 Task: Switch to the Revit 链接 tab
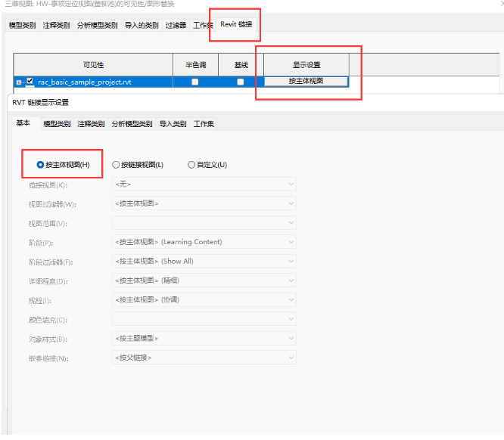[235, 25]
